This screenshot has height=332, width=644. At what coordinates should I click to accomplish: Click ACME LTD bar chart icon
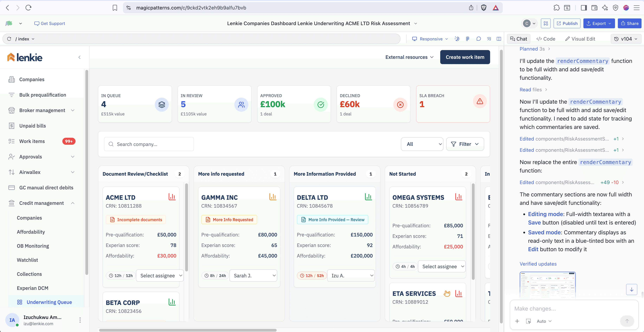point(172,197)
